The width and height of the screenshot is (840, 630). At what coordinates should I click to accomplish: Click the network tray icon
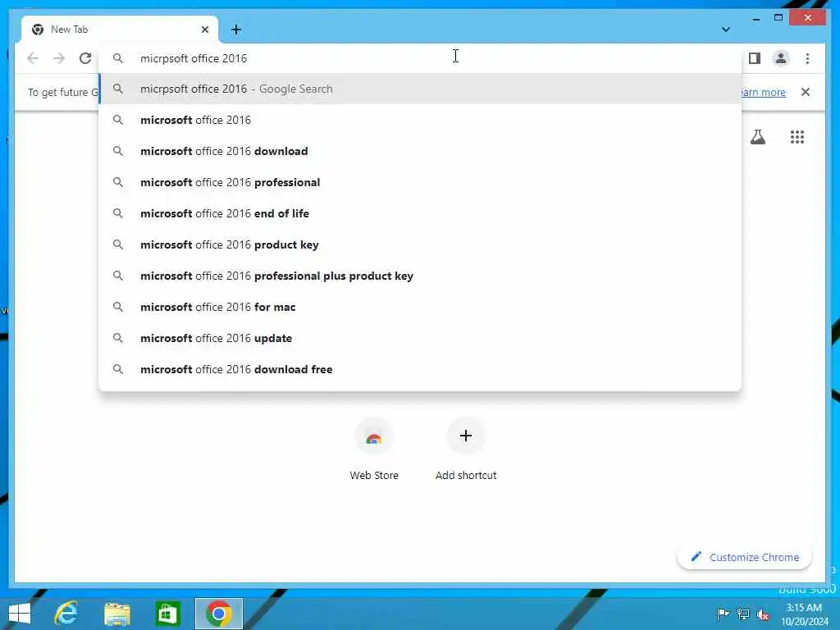pos(743,614)
